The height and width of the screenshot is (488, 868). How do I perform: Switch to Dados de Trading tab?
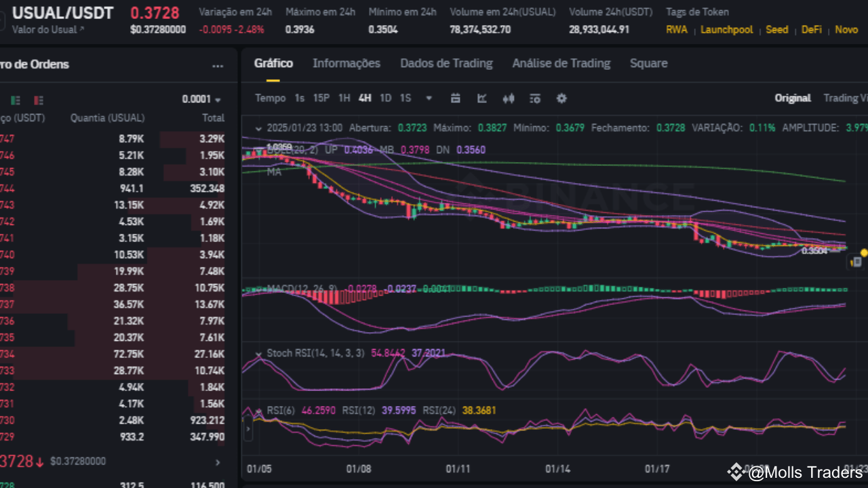[x=446, y=64]
